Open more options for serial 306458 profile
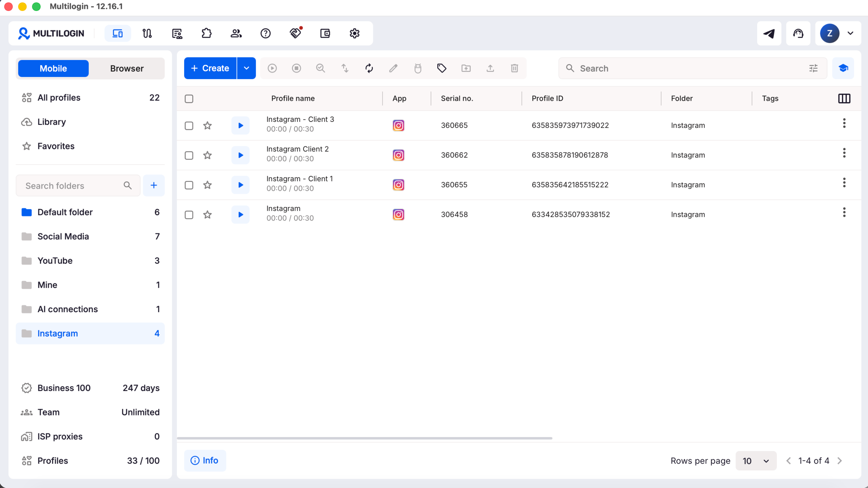 (844, 212)
